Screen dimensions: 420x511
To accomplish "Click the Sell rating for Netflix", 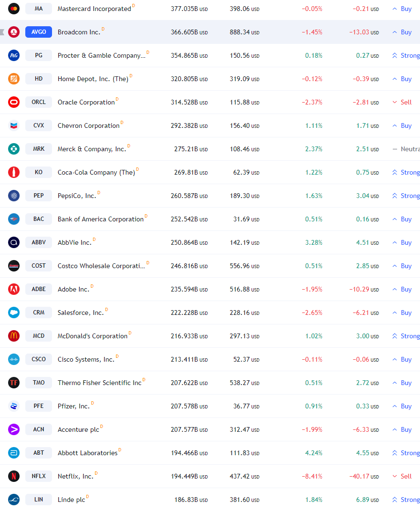I will tap(402, 476).
